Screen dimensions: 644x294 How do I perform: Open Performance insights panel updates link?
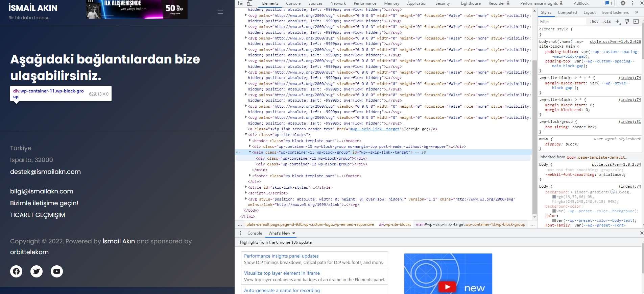281,256
